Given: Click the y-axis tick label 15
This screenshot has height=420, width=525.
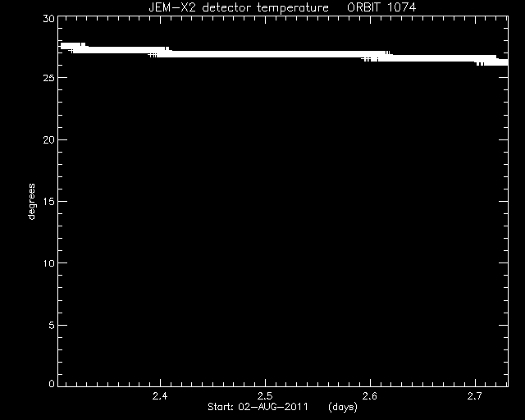Looking at the screenshot, I should coord(48,201).
